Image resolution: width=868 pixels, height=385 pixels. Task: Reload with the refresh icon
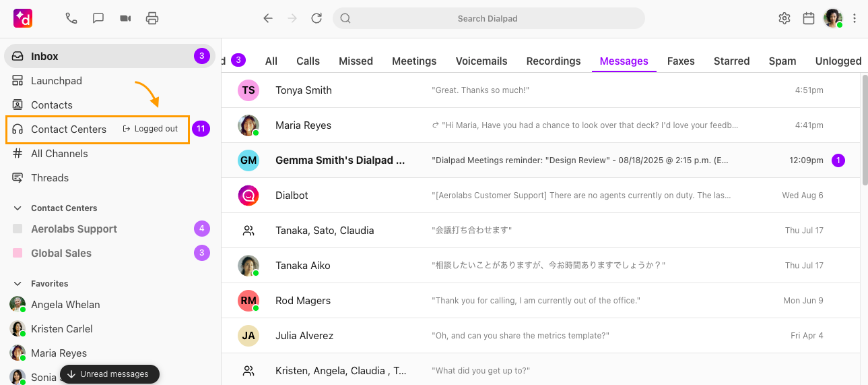(x=316, y=18)
